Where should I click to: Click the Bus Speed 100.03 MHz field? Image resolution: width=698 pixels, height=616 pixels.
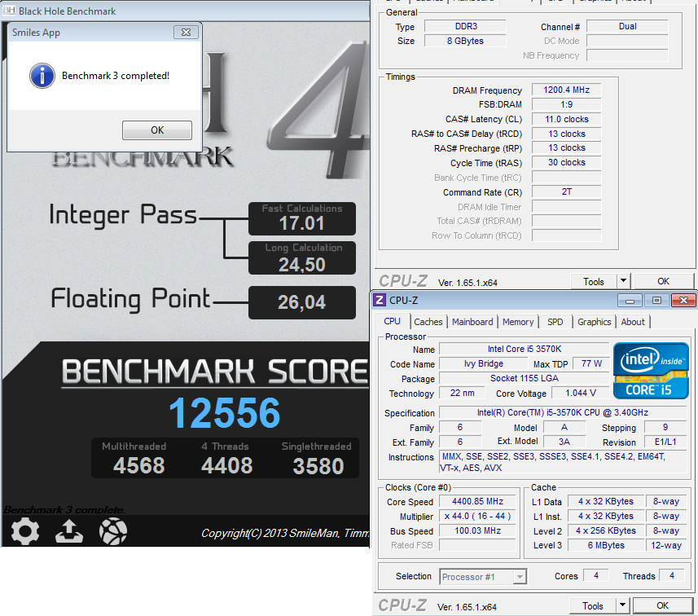477,531
